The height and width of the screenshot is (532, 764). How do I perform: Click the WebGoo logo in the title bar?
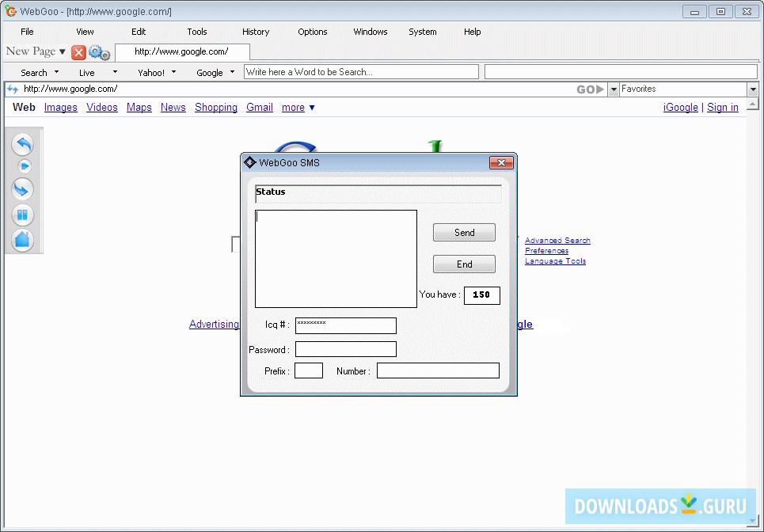pyautogui.click(x=10, y=11)
